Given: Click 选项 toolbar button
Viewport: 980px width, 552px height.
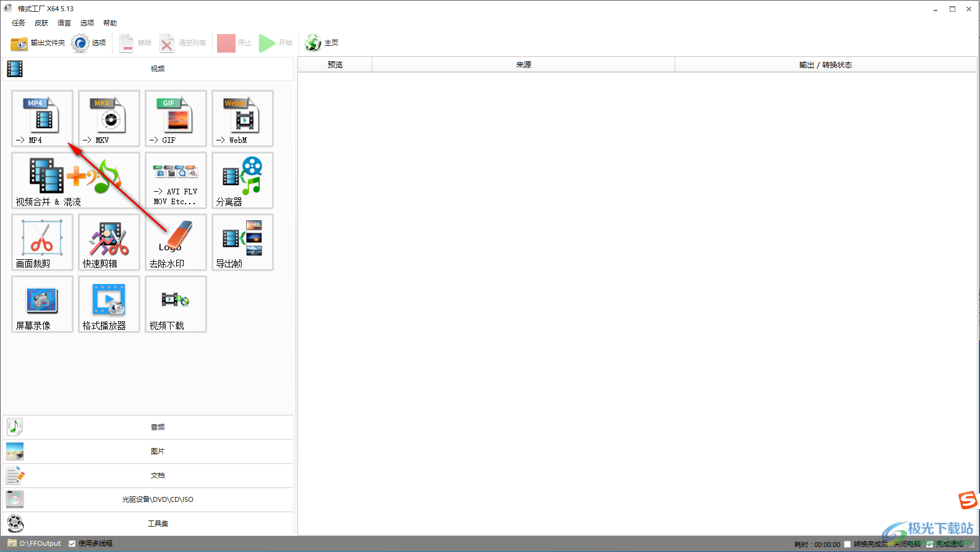Looking at the screenshot, I should pos(89,43).
